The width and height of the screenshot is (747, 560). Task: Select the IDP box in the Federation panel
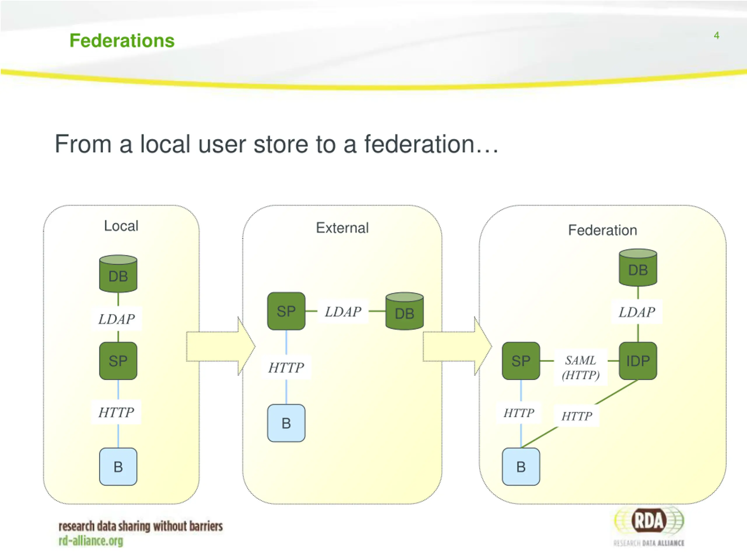click(638, 361)
